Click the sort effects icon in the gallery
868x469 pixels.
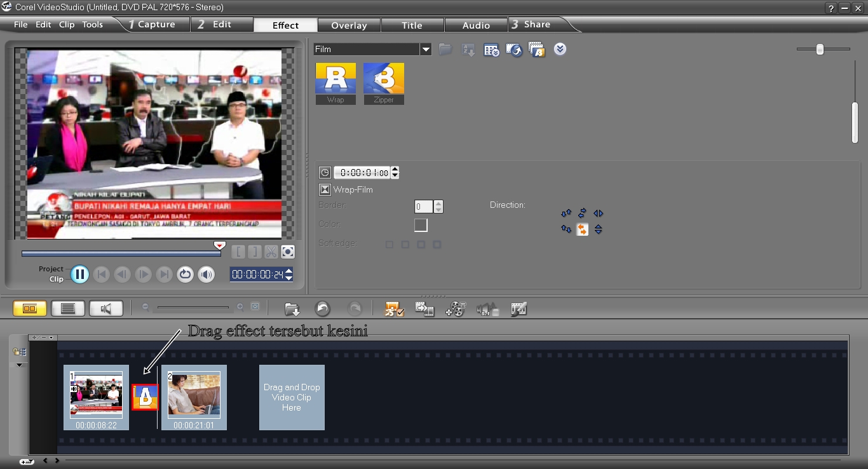468,49
